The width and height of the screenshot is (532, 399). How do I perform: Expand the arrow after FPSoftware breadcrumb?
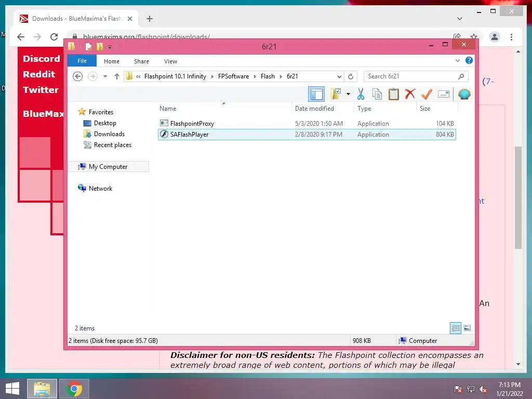[255, 76]
